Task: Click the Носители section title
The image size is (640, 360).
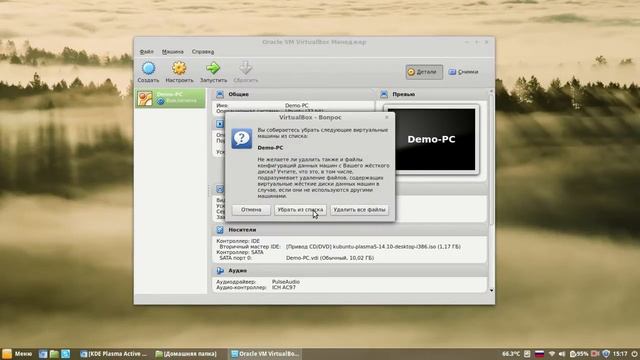Action: 242,230
